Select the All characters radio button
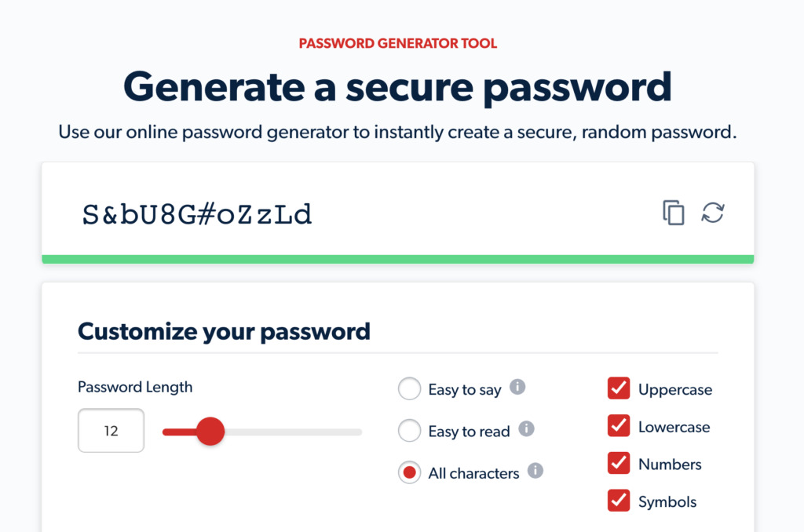This screenshot has height=532, width=804. point(409,472)
